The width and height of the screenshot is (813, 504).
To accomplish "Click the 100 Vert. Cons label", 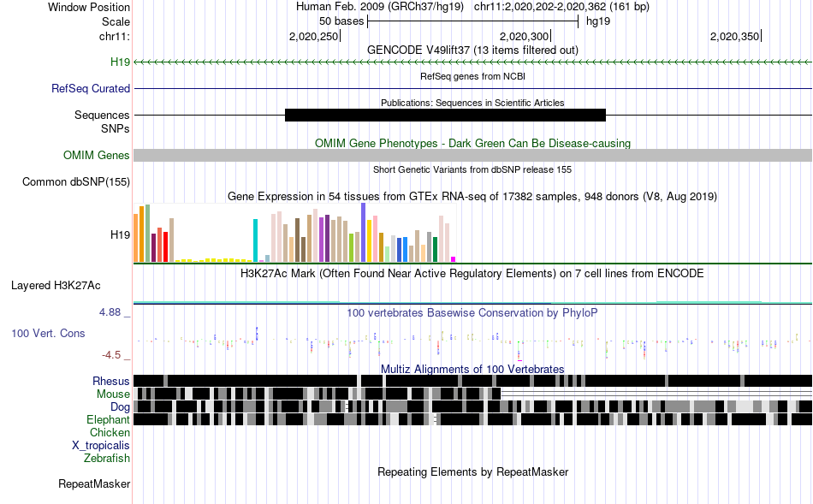I will [48, 334].
